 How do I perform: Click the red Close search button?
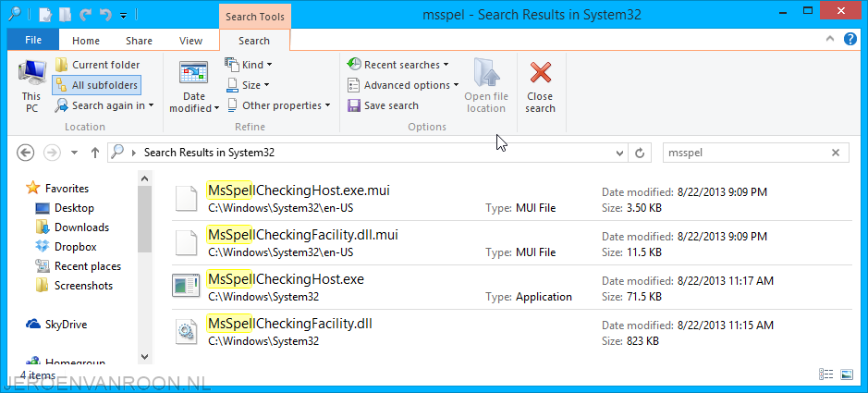point(540,86)
